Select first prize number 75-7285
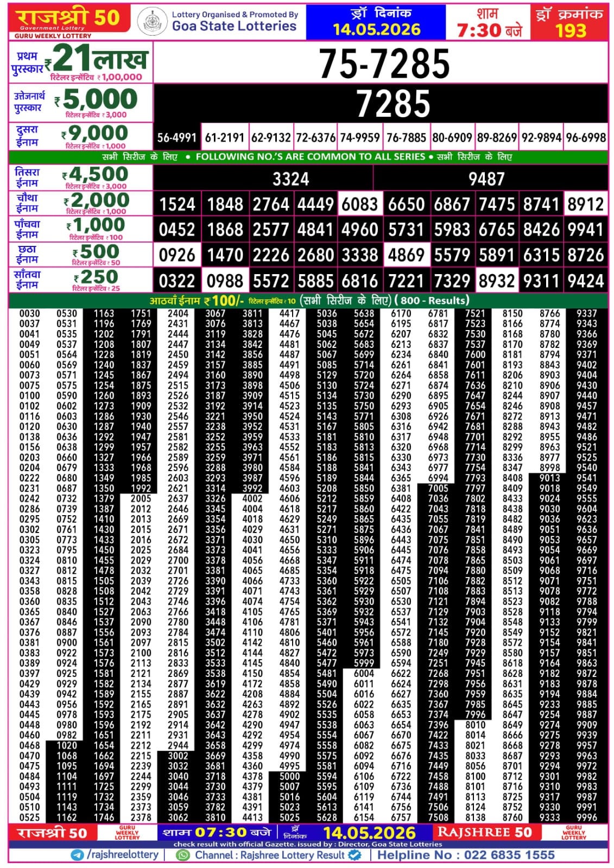This screenshot has height=868, width=614. (x=384, y=64)
